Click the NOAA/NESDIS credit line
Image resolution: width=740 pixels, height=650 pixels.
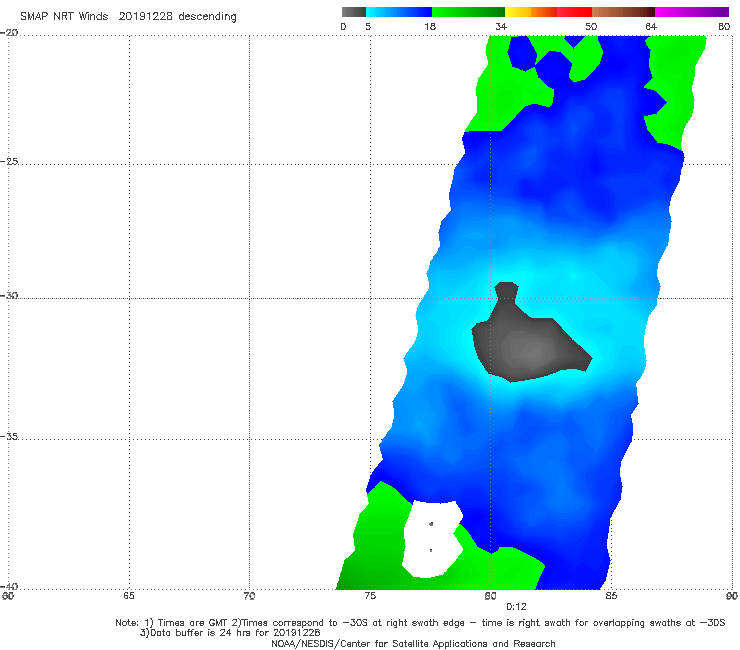point(413,643)
